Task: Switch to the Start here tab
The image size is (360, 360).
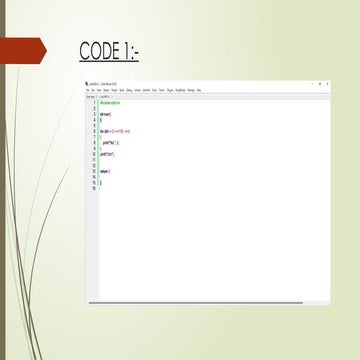Action: (x=91, y=97)
